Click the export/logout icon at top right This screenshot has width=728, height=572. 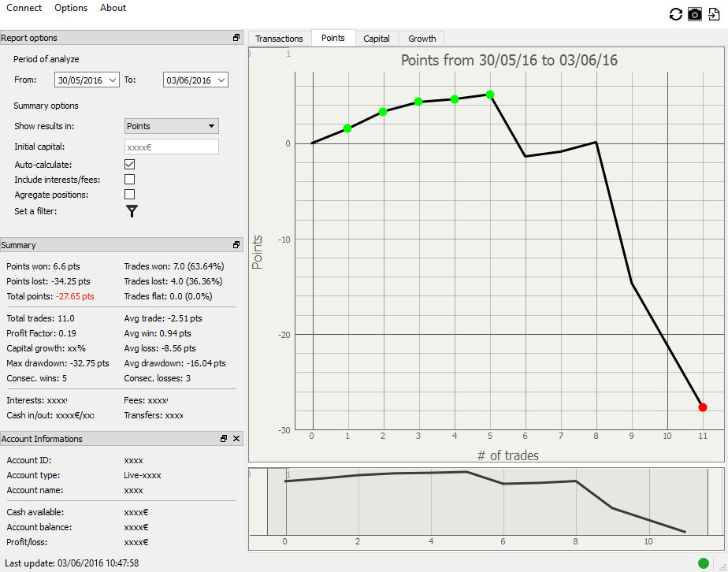click(714, 14)
